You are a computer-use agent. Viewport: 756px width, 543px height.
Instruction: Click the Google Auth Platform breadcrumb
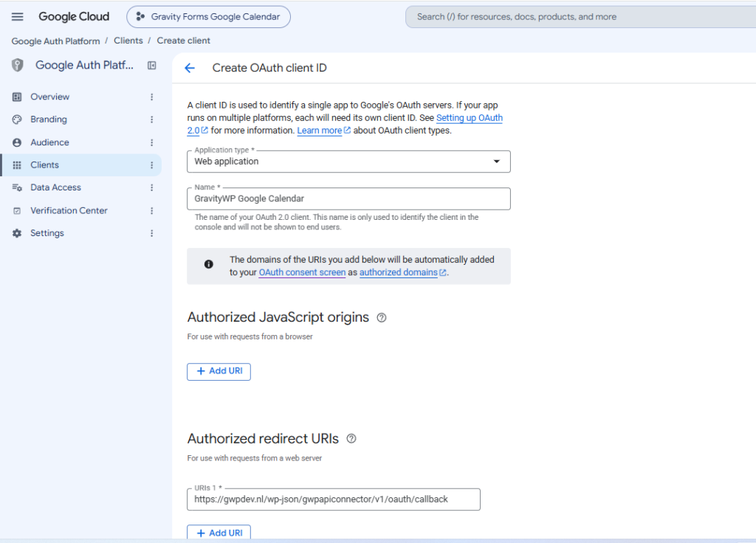[x=55, y=41]
